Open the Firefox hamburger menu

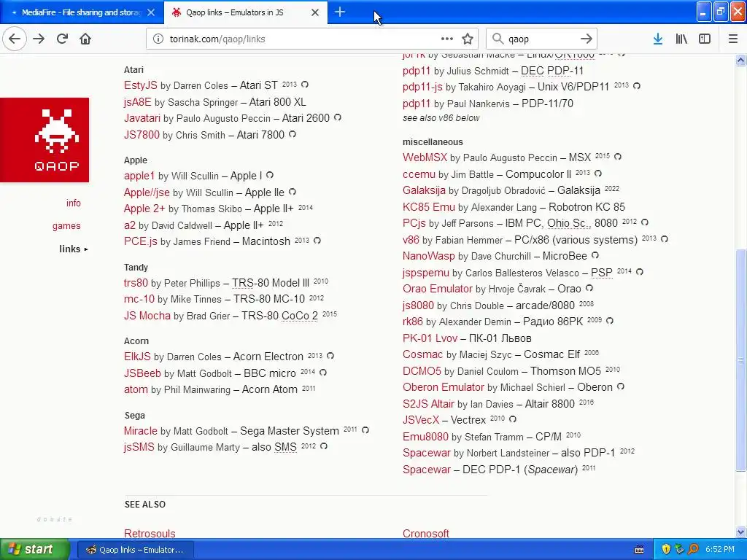(x=733, y=39)
